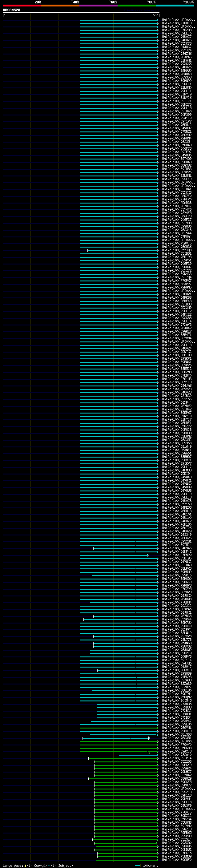
Task: Click the white BB904528 query bar
Action: [x=81, y=12]
